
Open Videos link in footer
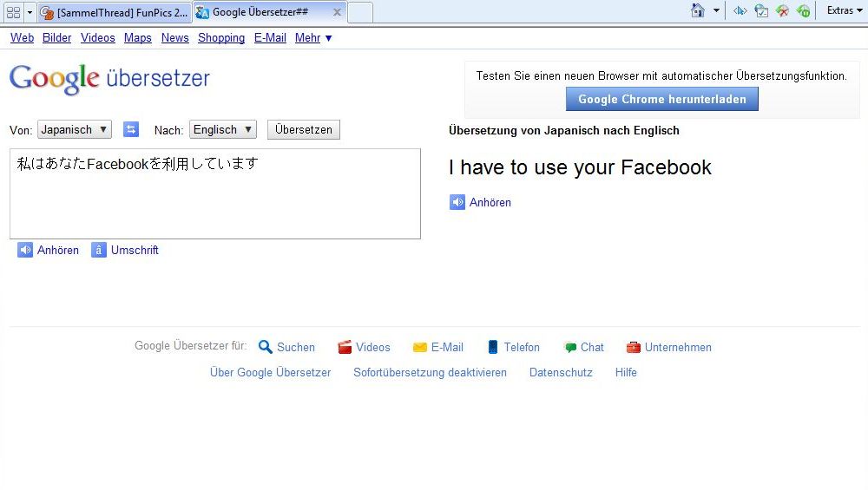point(373,347)
